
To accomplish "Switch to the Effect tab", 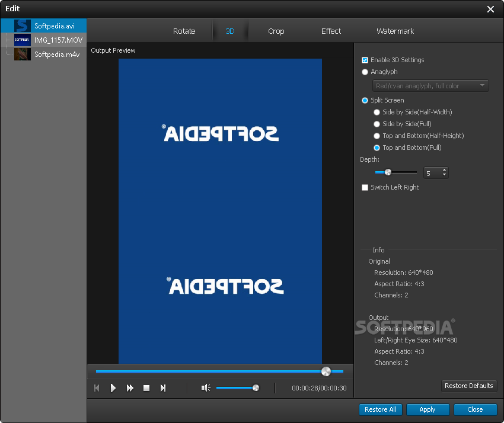I will coord(331,31).
